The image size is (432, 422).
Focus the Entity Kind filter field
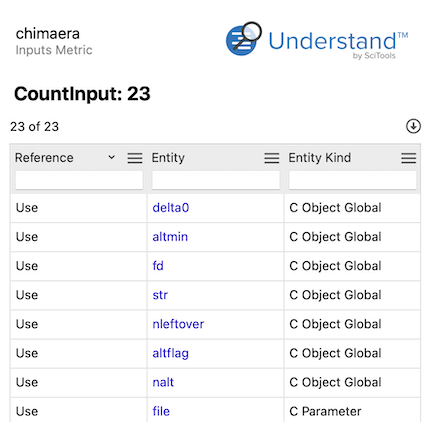(353, 180)
